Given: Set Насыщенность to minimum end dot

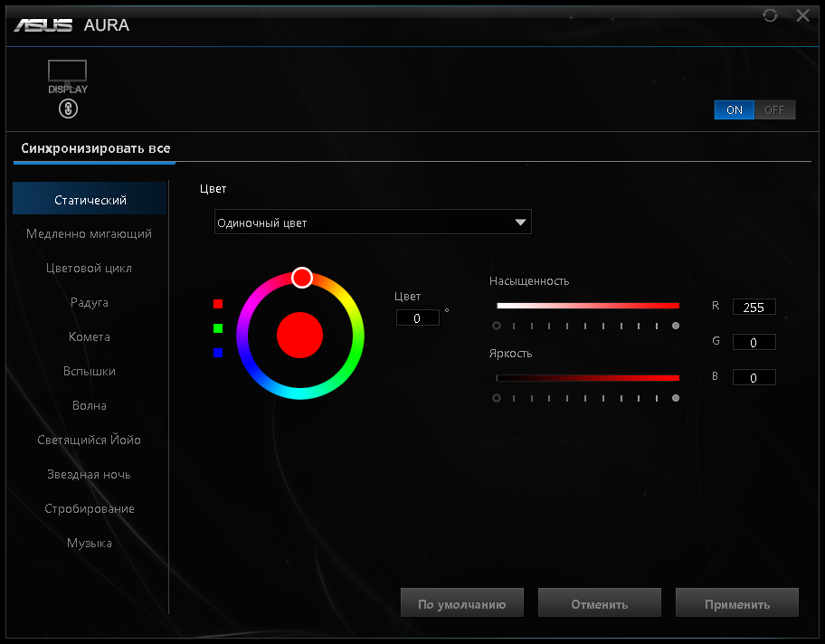Looking at the screenshot, I should coord(496,326).
